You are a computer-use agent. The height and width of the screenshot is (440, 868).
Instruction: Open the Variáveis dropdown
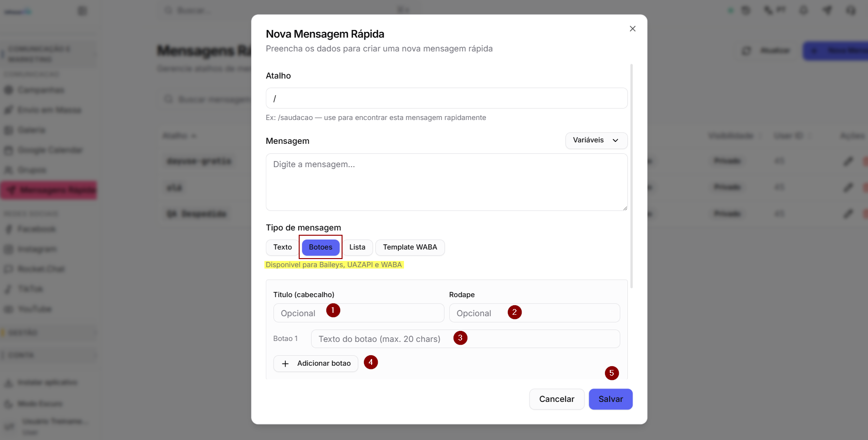596,140
